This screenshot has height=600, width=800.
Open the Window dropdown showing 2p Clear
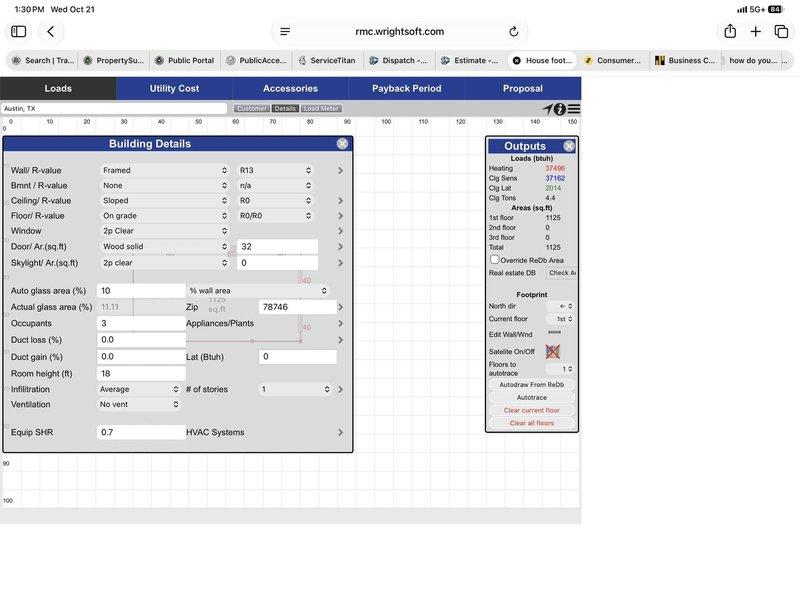point(164,231)
